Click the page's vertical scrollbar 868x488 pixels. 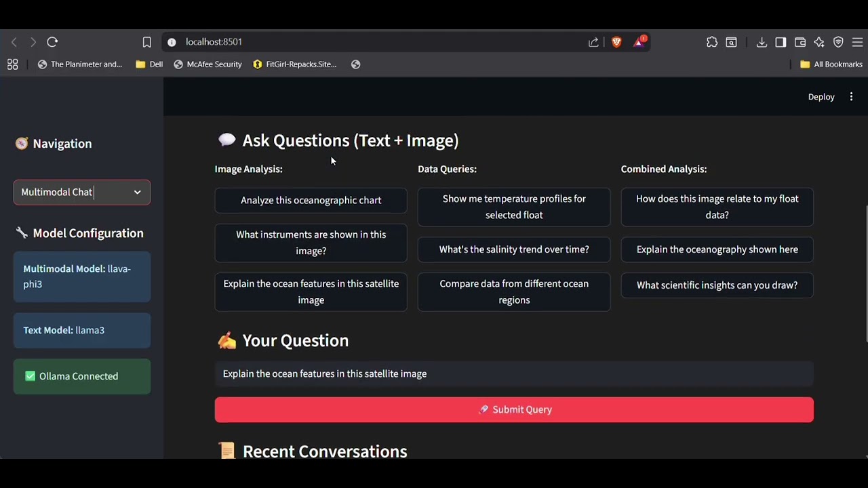(865, 274)
